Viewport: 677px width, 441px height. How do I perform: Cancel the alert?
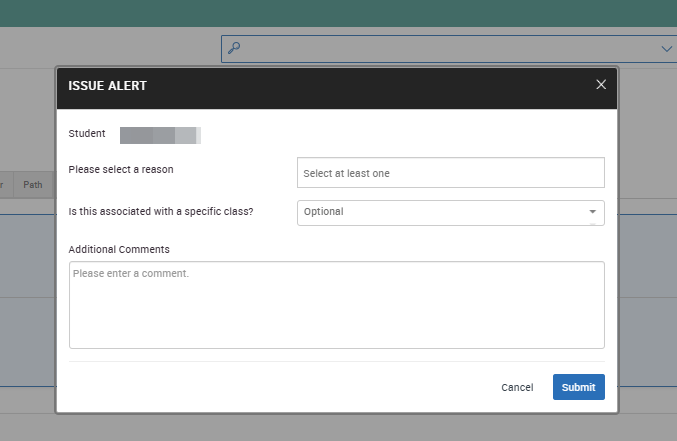pyautogui.click(x=517, y=387)
